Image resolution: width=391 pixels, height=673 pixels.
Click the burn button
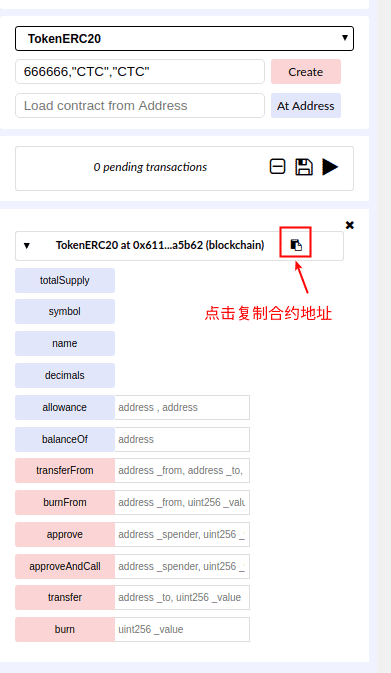click(65, 630)
